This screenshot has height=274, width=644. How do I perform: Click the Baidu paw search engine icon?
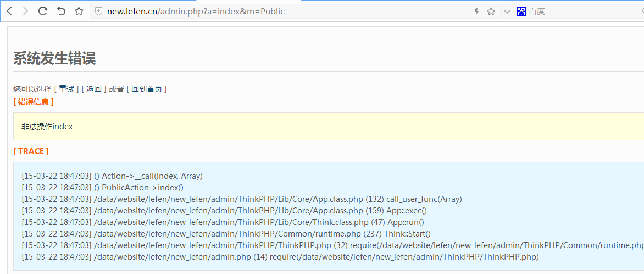point(521,12)
